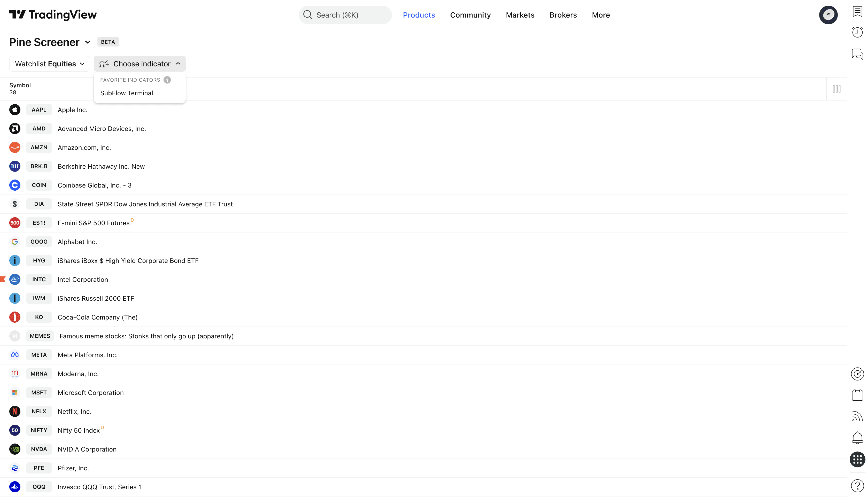
Task: Open the Community menu
Action: point(470,15)
